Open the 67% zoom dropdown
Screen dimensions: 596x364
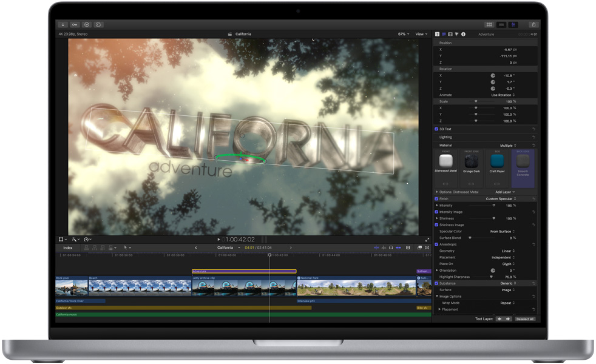(x=404, y=34)
